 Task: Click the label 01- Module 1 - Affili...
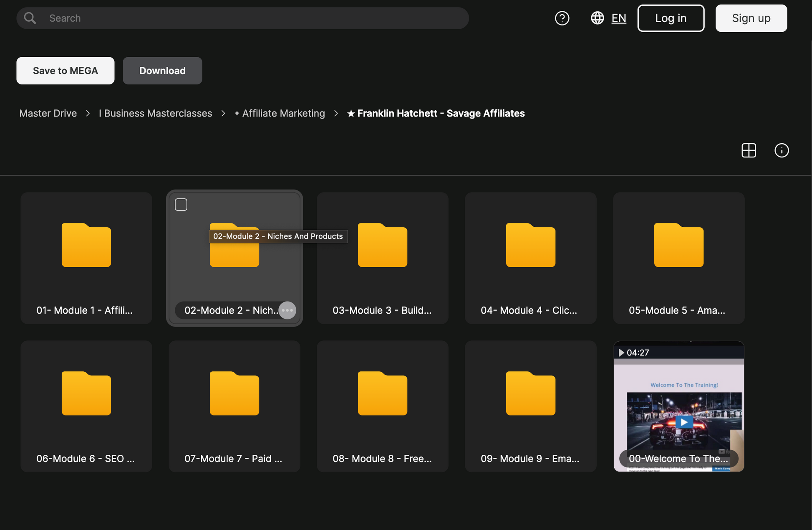pos(84,310)
